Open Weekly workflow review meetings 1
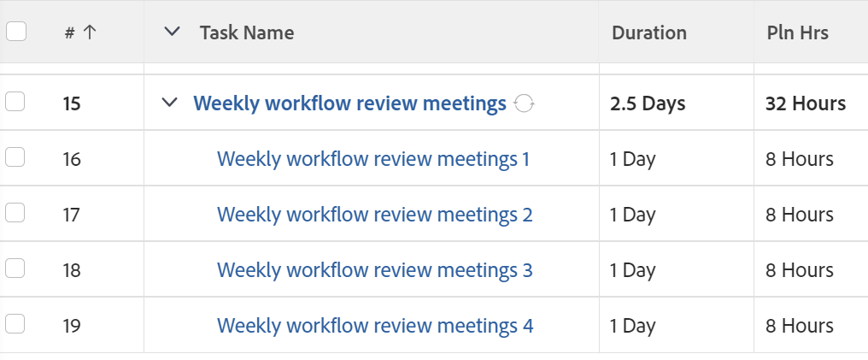 pyautogui.click(x=373, y=159)
